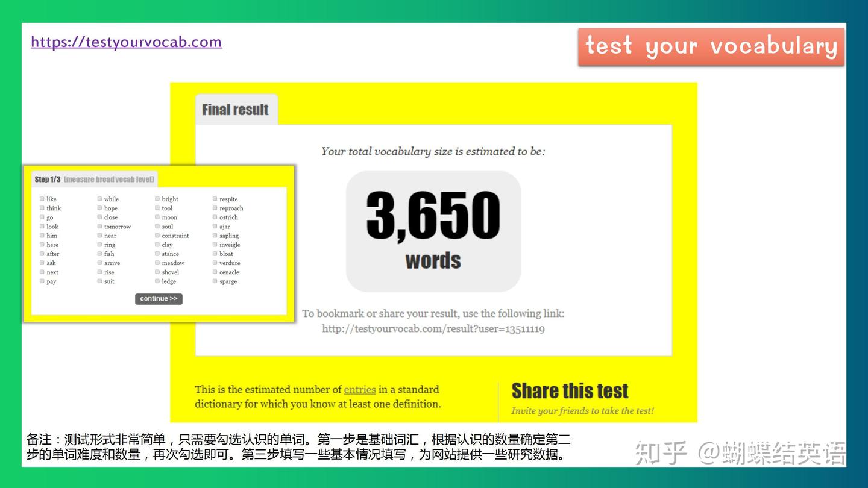Screen dimensions: 868x488
Task: Check the word 'sapling'
Action: (x=215, y=236)
